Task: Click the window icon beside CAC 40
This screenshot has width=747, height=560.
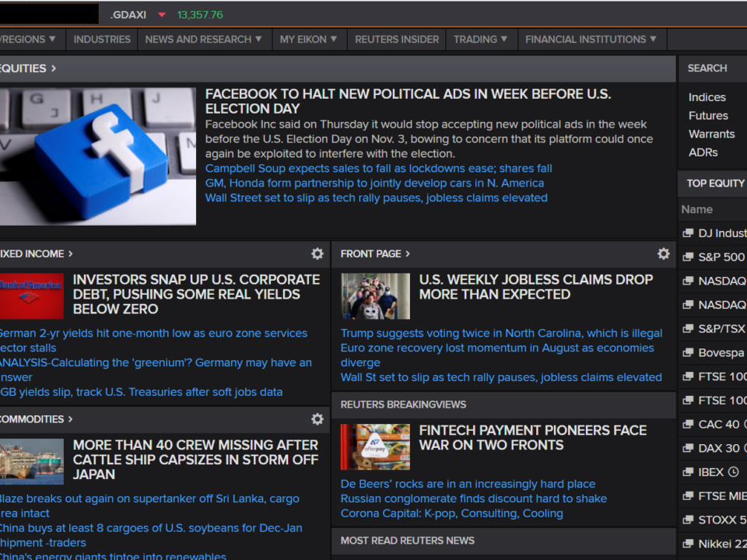Action: pos(687,425)
